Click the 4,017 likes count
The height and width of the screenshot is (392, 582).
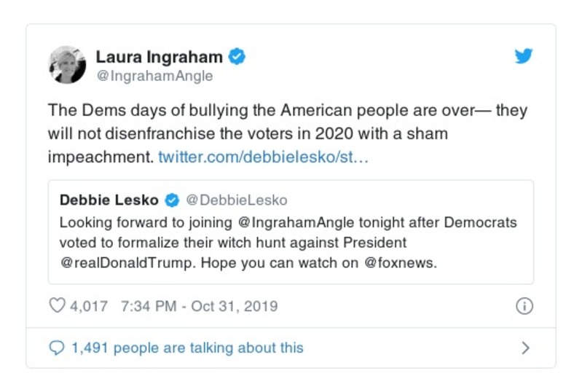89,306
